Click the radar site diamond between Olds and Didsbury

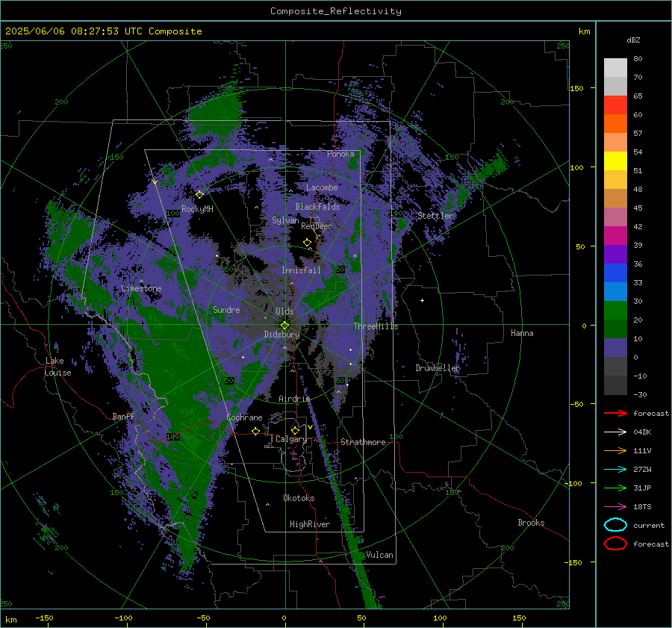(284, 326)
